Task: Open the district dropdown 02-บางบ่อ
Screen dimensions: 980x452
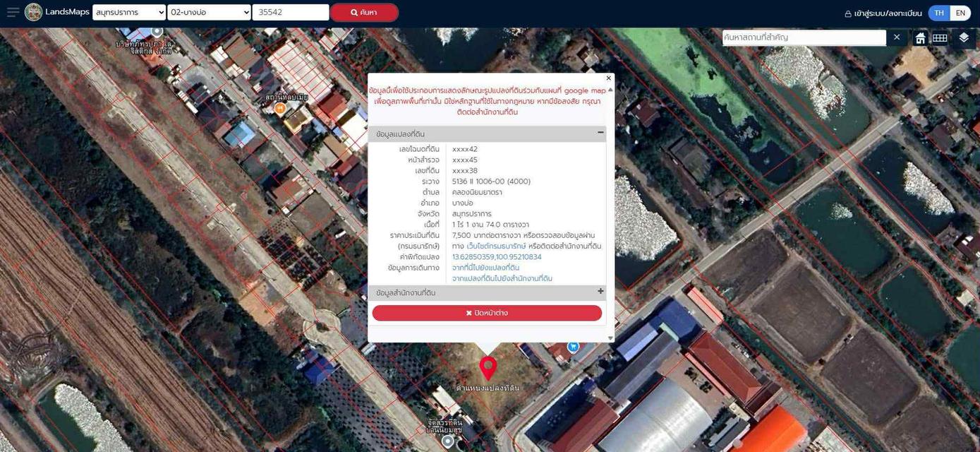Action: [x=209, y=13]
